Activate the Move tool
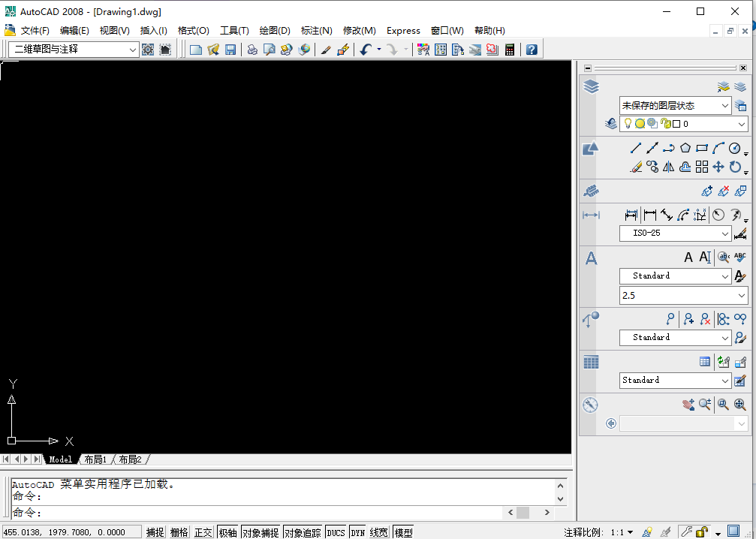 [718, 167]
